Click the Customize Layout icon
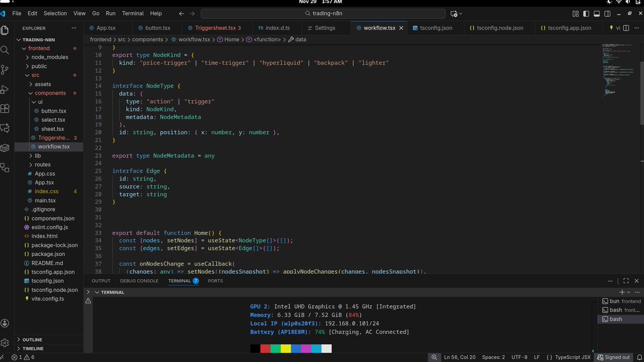644x362 pixels. pyautogui.click(x=576, y=13)
